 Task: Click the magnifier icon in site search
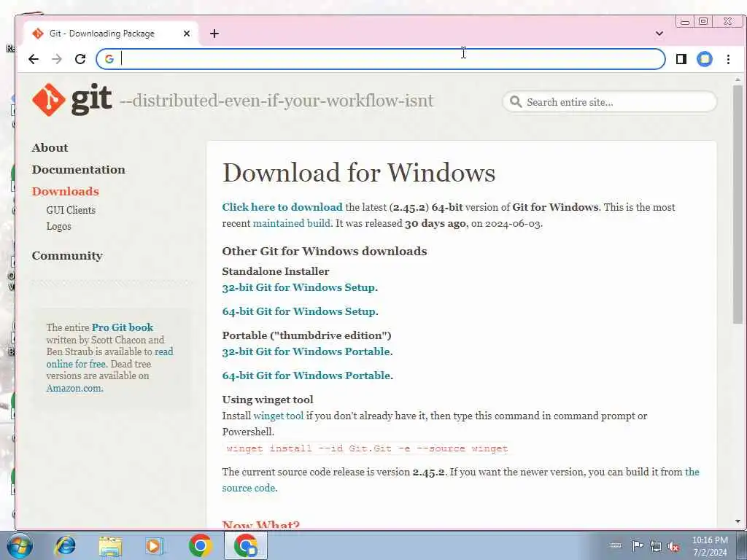[516, 102]
